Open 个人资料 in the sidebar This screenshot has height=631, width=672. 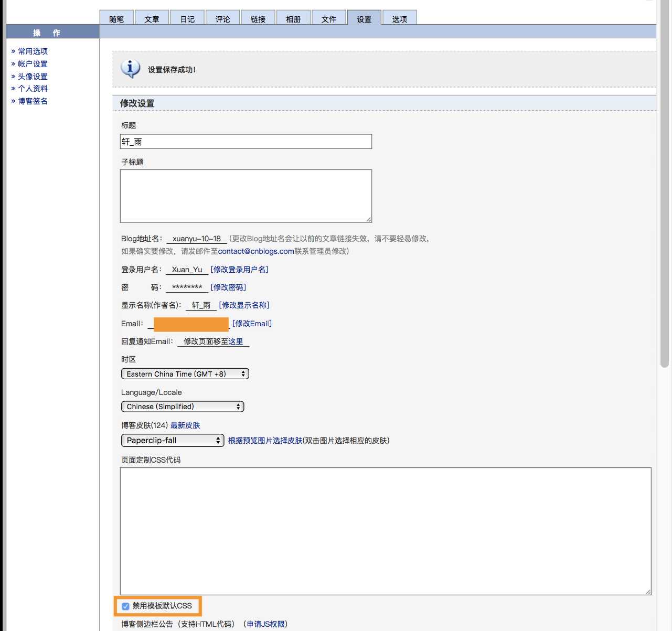pyautogui.click(x=33, y=89)
